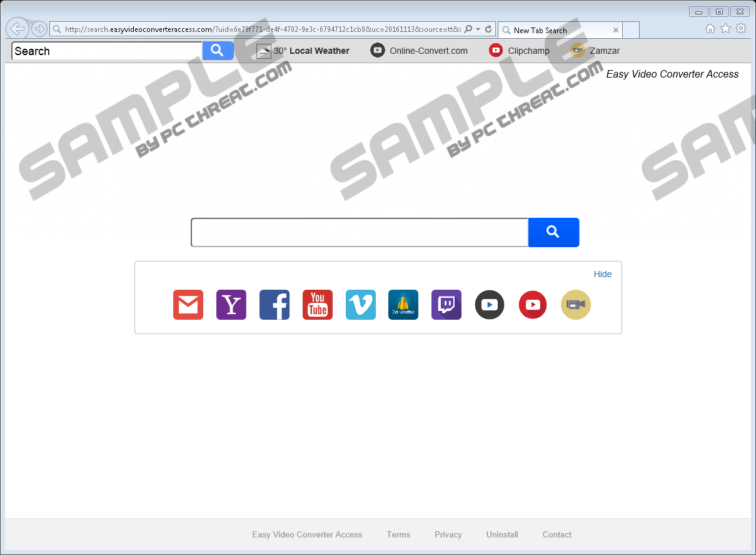Focus the main center search field
756x555 pixels.
pyautogui.click(x=360, y=232)
